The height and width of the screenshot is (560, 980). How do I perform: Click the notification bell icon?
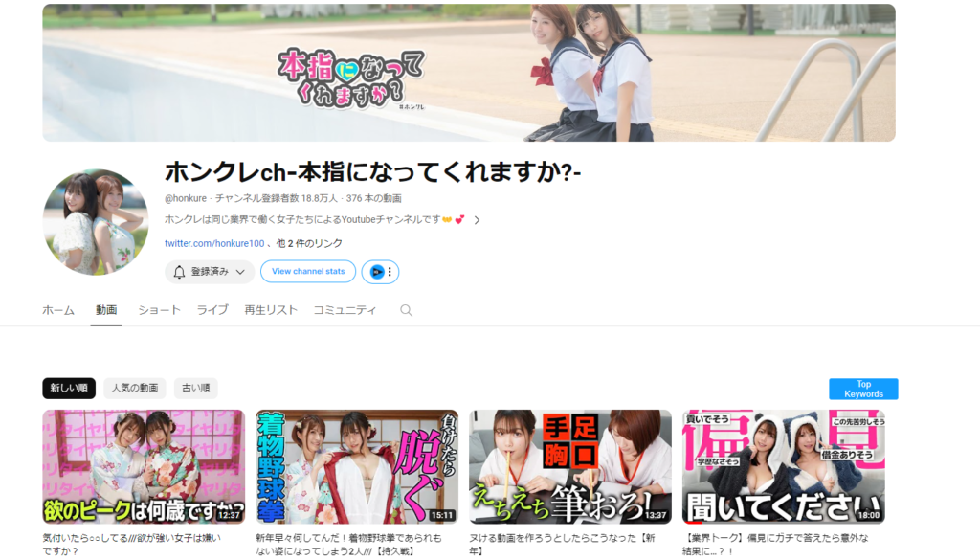(179, 272)
